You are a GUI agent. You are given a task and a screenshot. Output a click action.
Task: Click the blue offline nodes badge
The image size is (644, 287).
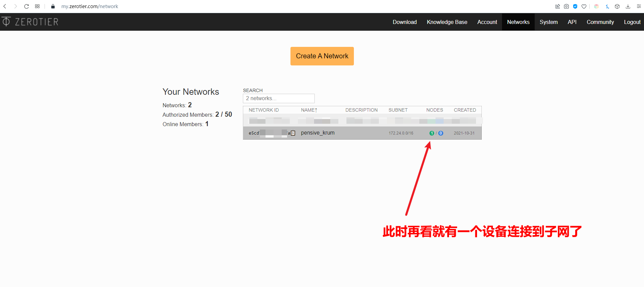441,133
